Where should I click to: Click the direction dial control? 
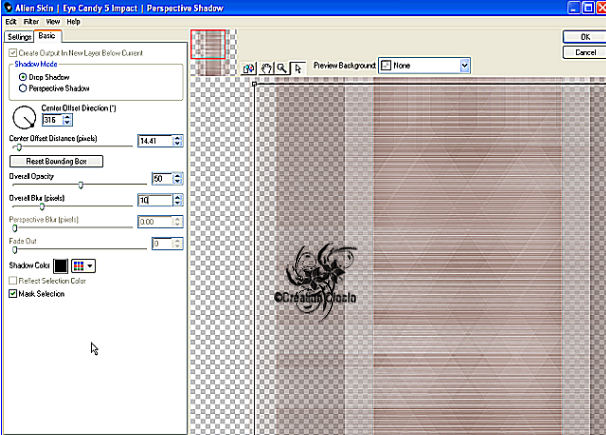tap(24, 117)
